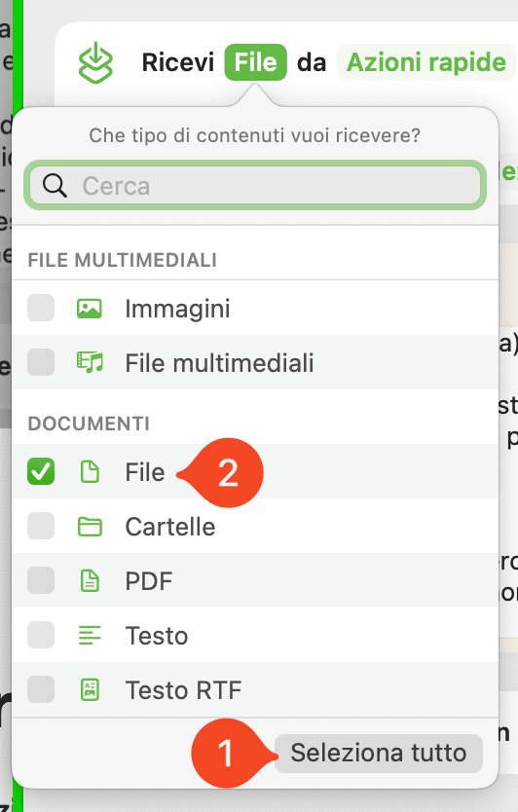Enable the Immagini checkbox

pos(41,308)
